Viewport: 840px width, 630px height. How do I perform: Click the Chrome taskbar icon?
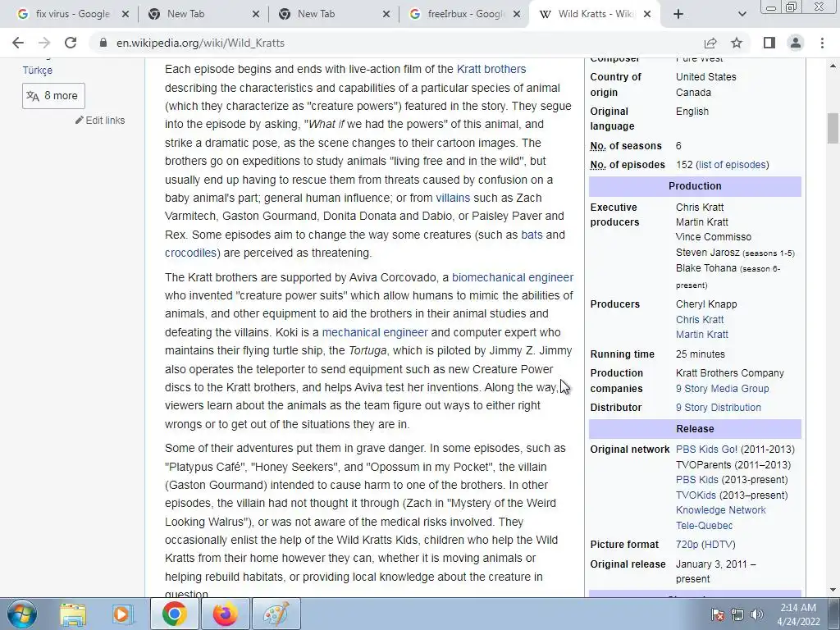click(175, 614)
